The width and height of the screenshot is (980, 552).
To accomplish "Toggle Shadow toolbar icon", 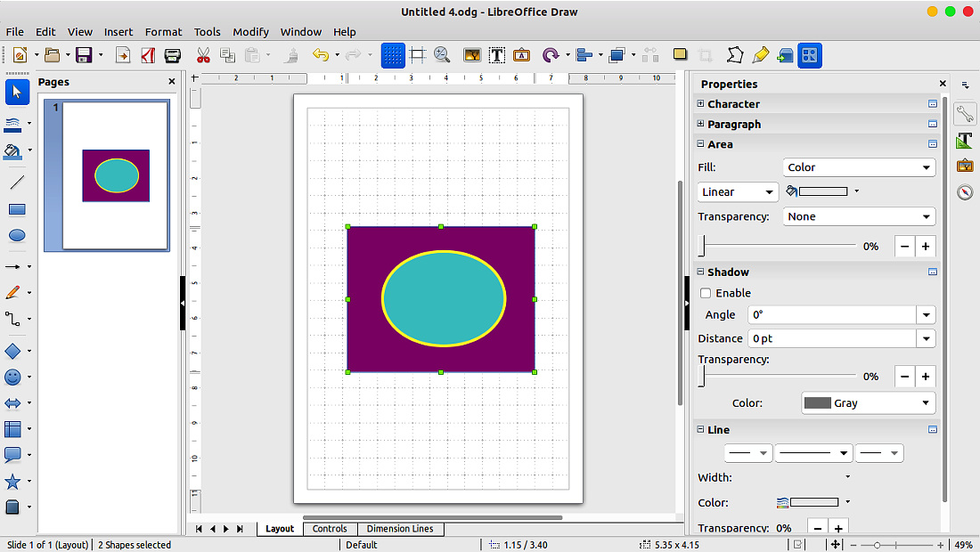I will (680, 54).
